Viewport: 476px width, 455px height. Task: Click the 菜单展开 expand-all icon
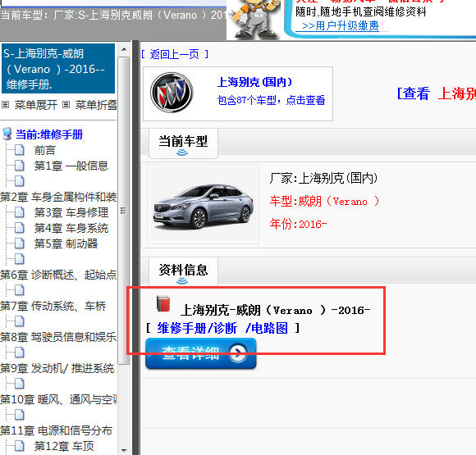click(5, 105)
